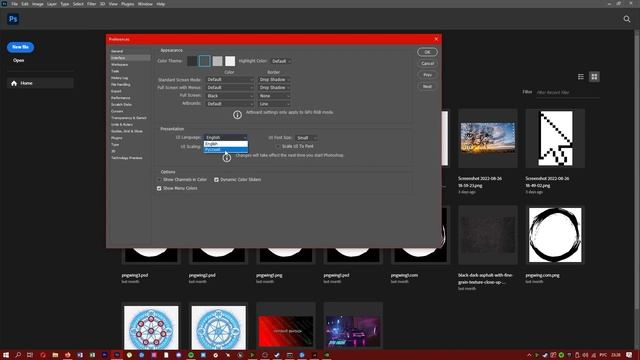640x360 pixels.
Task: Select General in the Preferences category list
Action: [x=117, y=51]
